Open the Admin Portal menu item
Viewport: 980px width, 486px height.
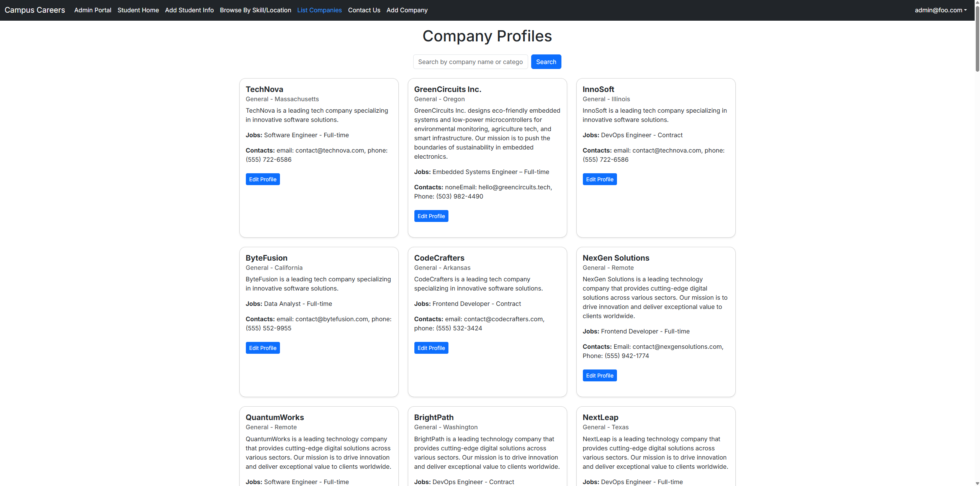(x=93, y=10)
